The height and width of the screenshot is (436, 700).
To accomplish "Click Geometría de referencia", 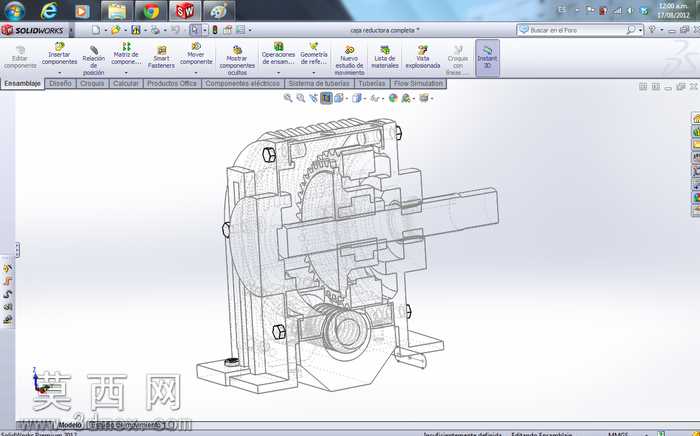I will tap(313, 54).
